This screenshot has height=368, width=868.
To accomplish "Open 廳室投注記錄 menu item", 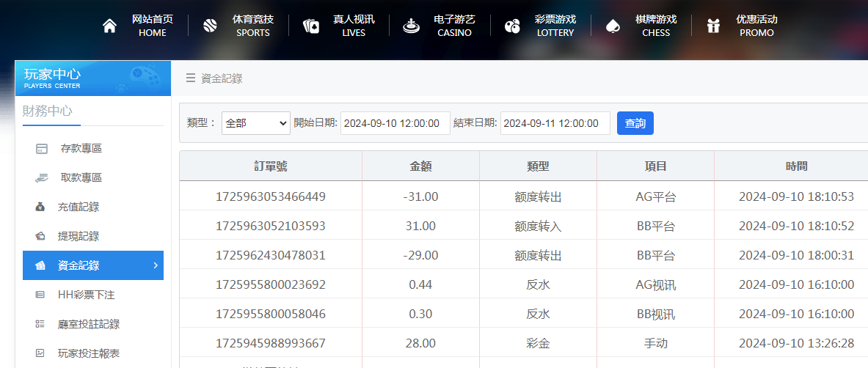I will [x=88, y=324].
